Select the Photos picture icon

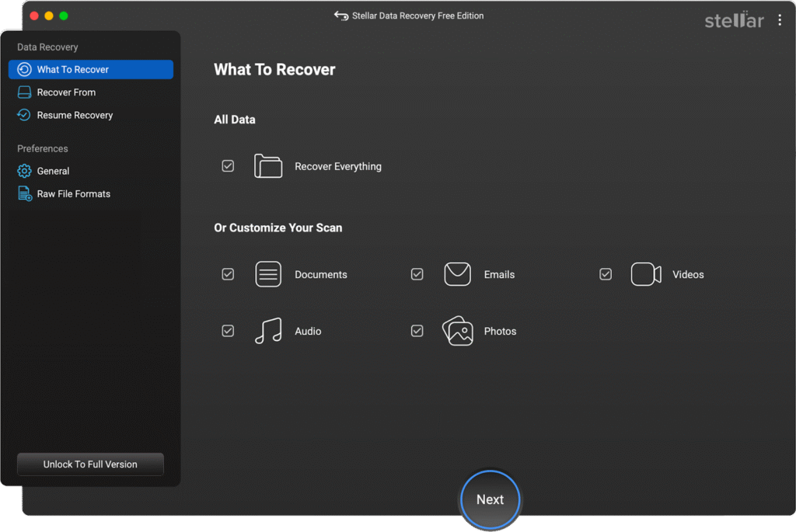(457, 330)
